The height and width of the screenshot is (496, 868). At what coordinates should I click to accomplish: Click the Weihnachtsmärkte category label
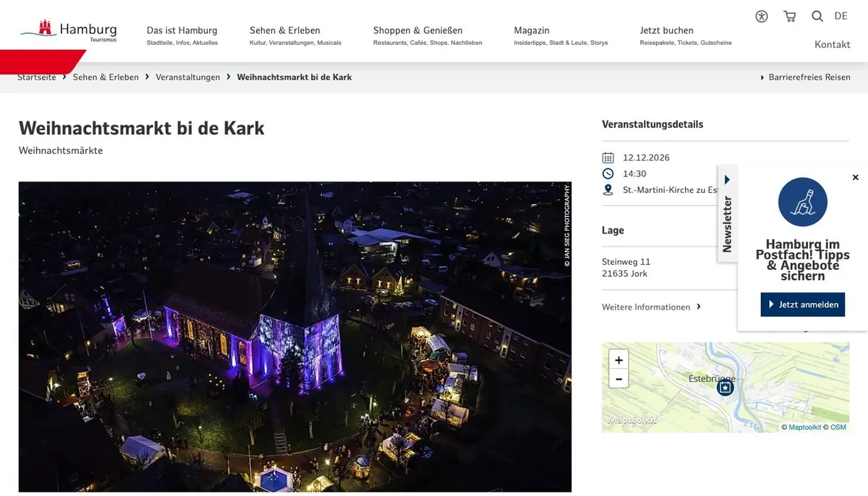point(61,150)
